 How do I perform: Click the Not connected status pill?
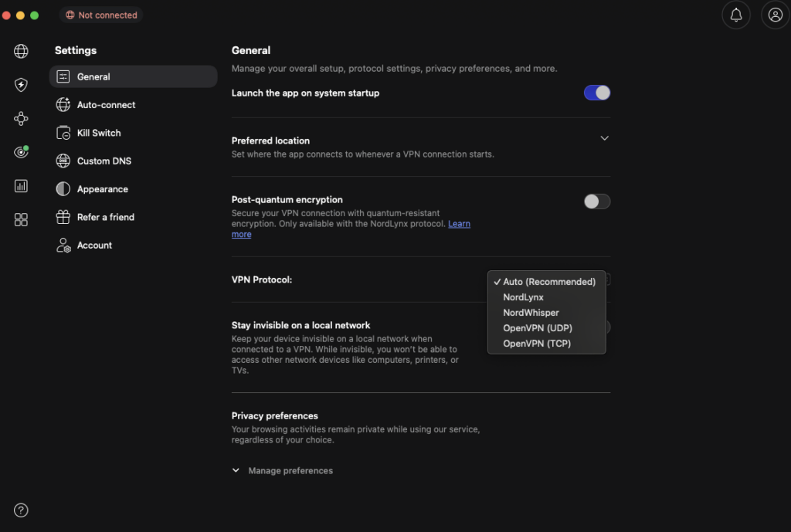point(101,15)
